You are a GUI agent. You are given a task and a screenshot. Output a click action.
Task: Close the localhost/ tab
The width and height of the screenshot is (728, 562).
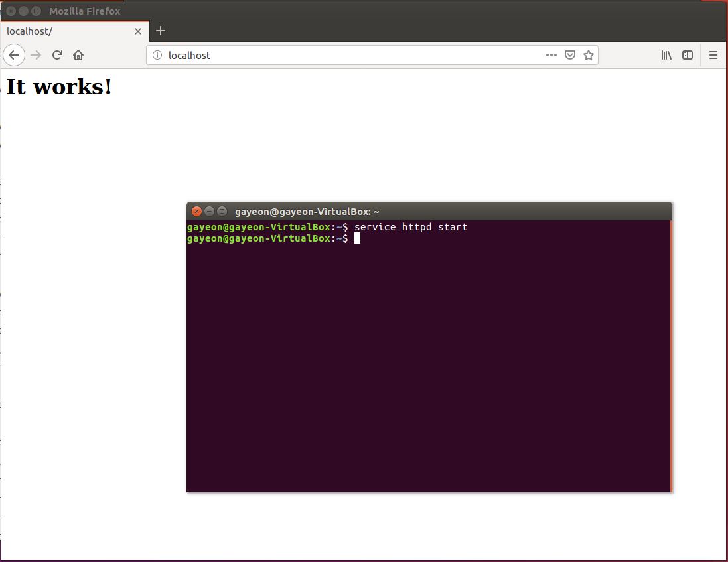click(x=138, y=31)
